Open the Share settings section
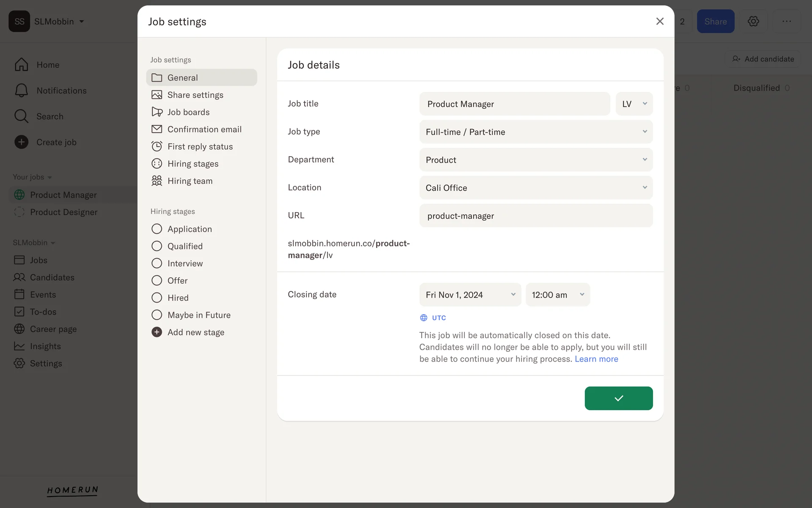This screenshot has width=812, height=508. tap(195, 95)
